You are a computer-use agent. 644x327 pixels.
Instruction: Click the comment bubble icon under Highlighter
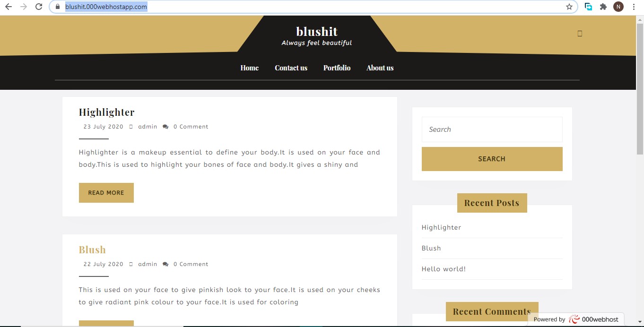coord(165,127)
